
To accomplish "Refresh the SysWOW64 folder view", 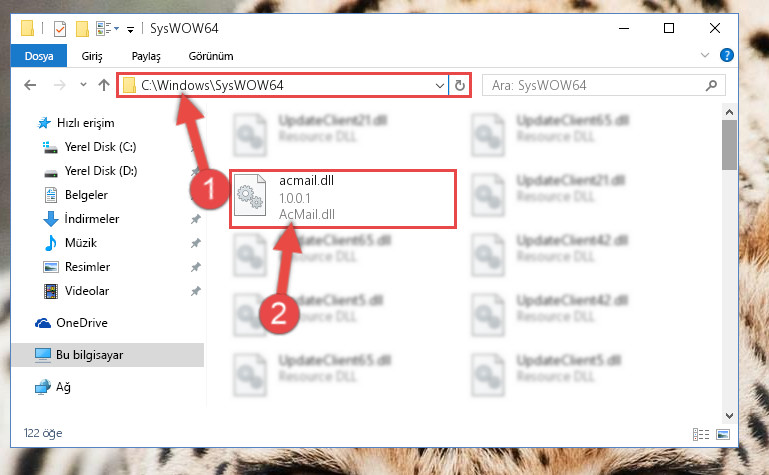I will (x=460, y=86).
